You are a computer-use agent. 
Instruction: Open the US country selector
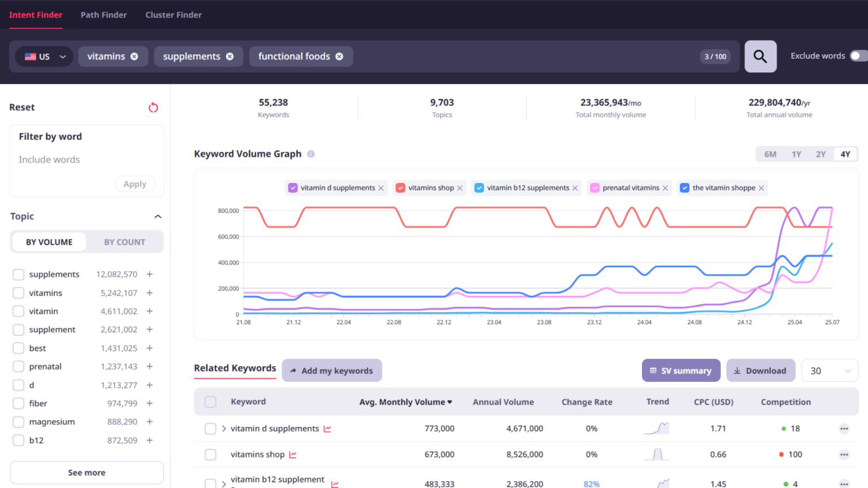click(x=44, y=56)
